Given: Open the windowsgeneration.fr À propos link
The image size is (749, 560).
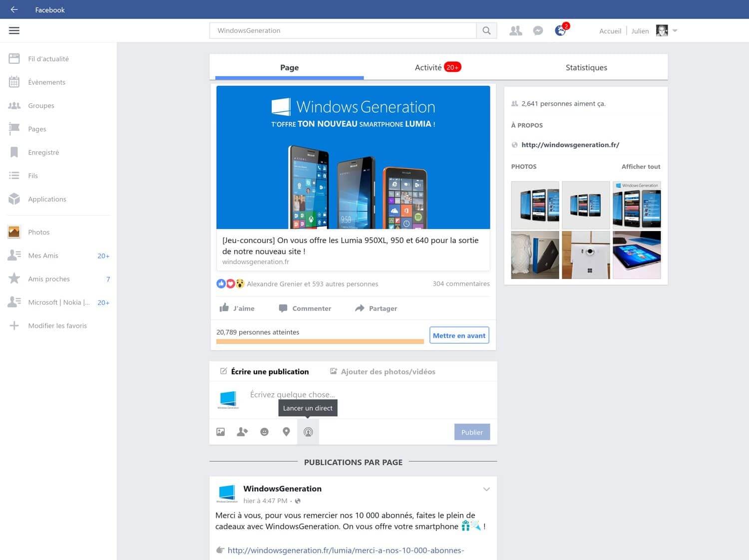Looking at the screenshot, I should (570, 145).
